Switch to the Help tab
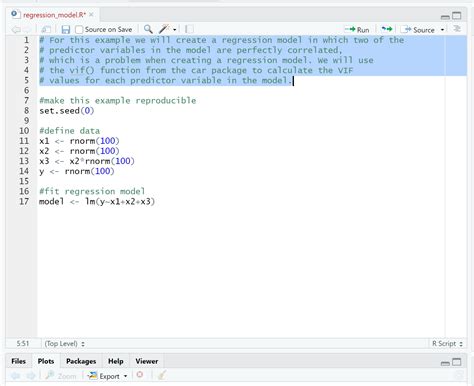 (x=116, y=361)
